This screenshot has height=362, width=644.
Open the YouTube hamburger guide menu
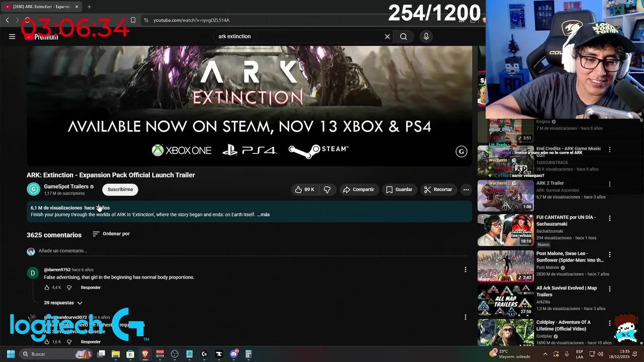pos(12,36)
